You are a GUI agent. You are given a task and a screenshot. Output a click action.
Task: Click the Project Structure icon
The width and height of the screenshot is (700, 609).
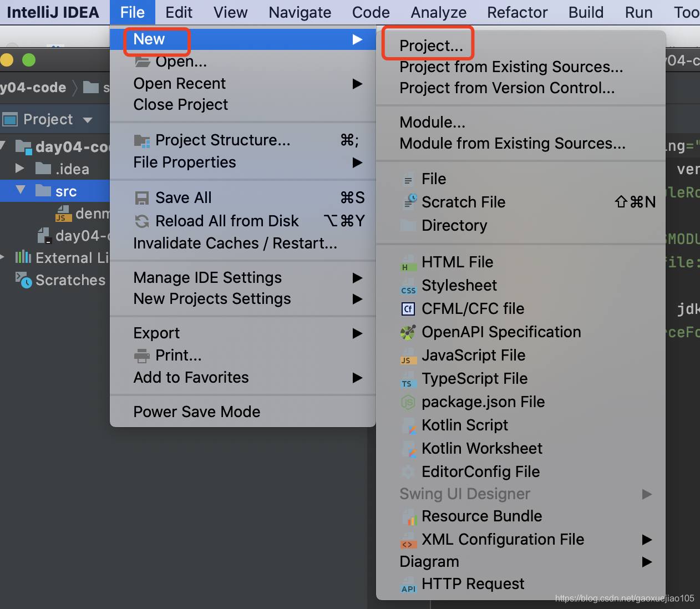142,141
